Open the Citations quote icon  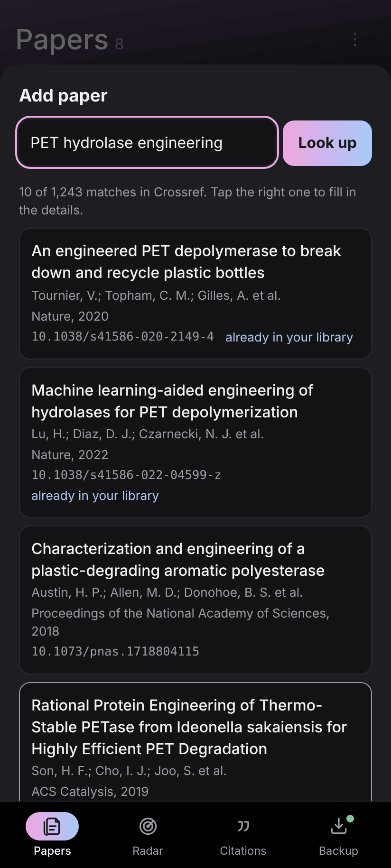coord(243,826)
